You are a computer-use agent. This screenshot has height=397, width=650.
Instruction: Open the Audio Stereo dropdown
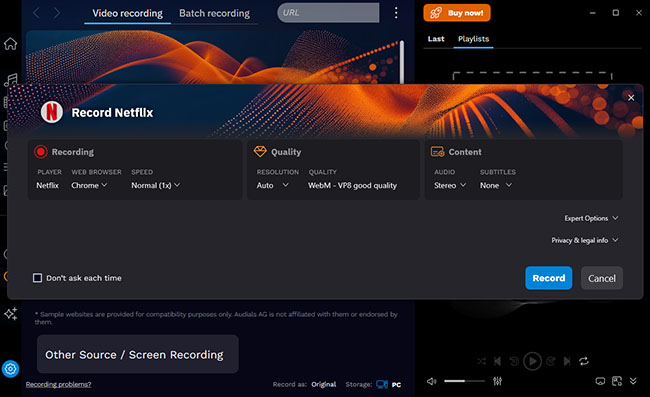pos(450,185)
